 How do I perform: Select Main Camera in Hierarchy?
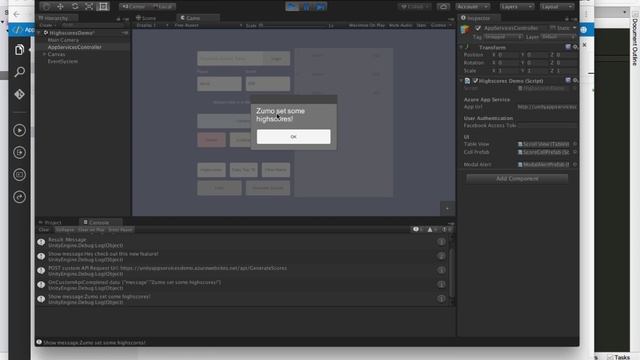(x=63, y=40)
